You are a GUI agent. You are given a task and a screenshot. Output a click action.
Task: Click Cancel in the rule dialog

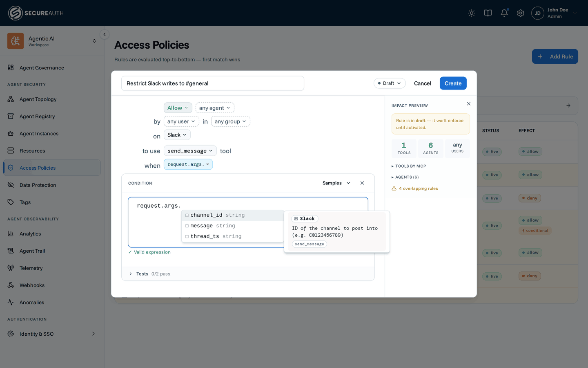[423, 83]
